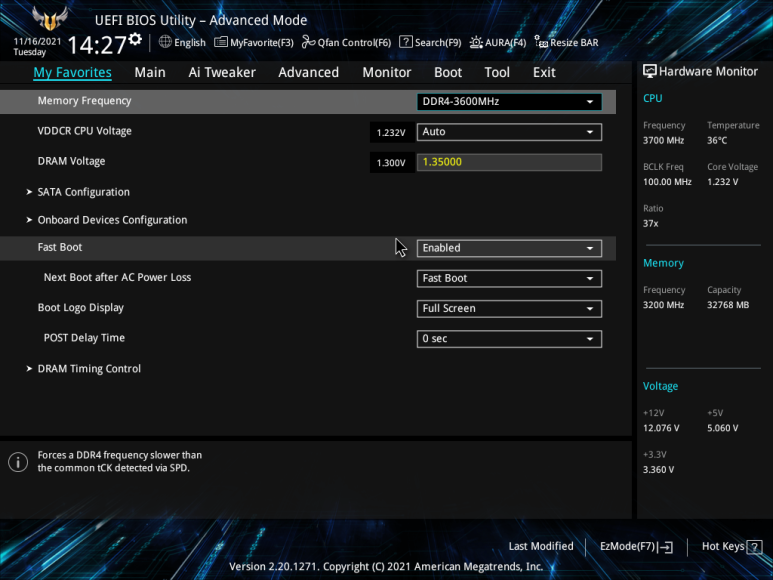This screenshot has height=580, width=773.
Task: Click the Core Voltage 1.232 V value
Action: [x=723, y=182]
